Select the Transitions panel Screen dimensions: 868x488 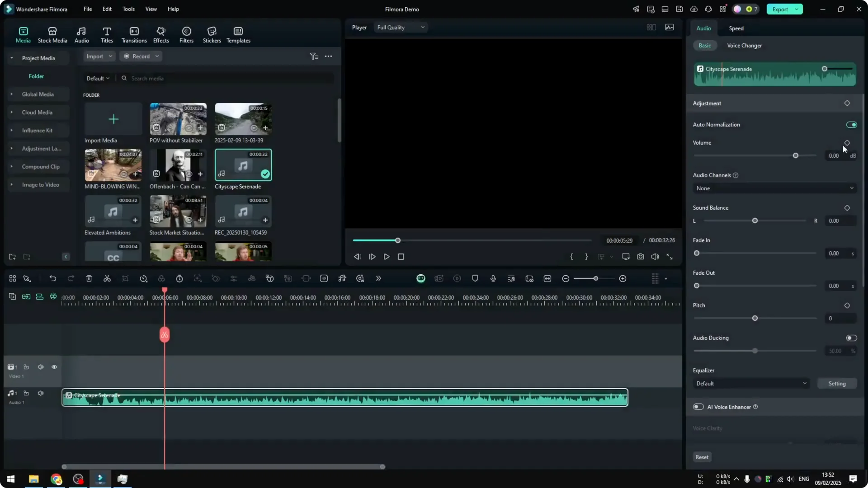[134, 34]
